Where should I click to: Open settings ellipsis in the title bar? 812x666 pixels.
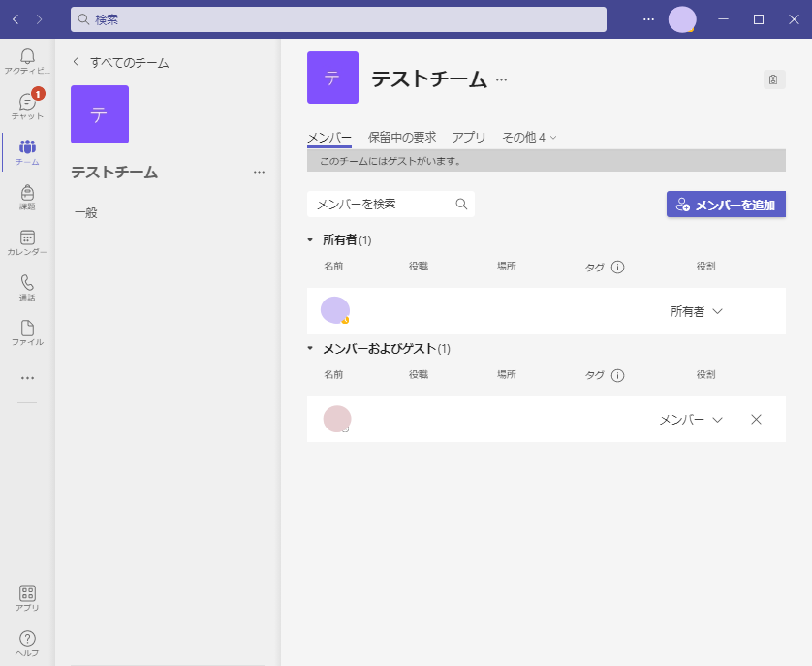[648, 19]
